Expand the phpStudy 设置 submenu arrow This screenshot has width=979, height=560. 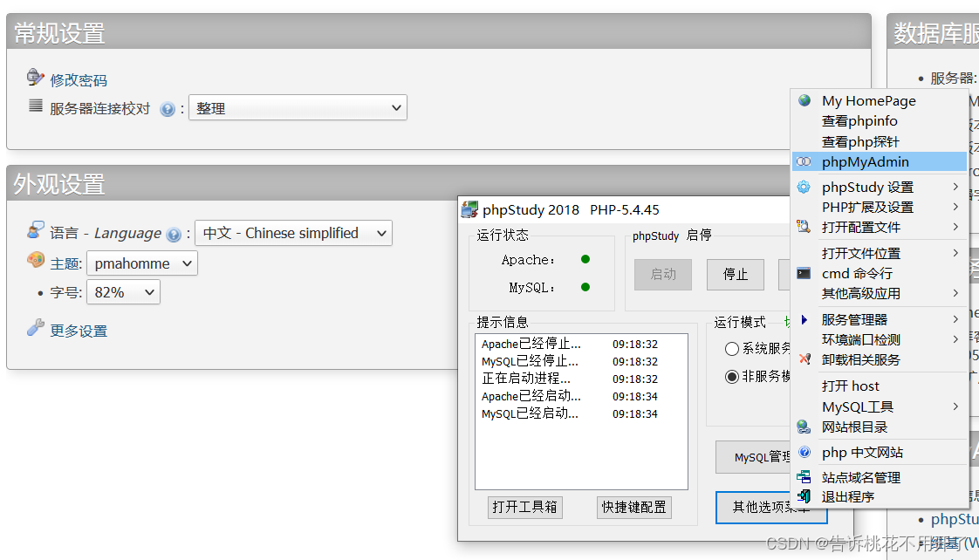pyautogui.click(x=955, y=187)
